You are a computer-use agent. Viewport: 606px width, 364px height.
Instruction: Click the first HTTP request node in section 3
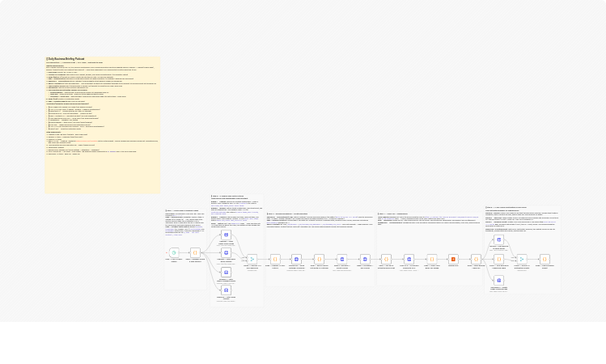click(x=297, y=259)
